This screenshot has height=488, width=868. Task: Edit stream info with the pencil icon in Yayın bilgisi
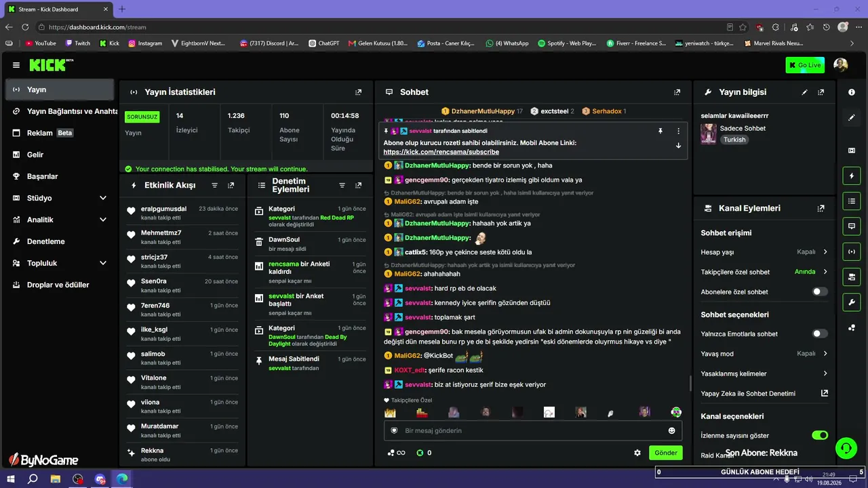pos(805,92)
